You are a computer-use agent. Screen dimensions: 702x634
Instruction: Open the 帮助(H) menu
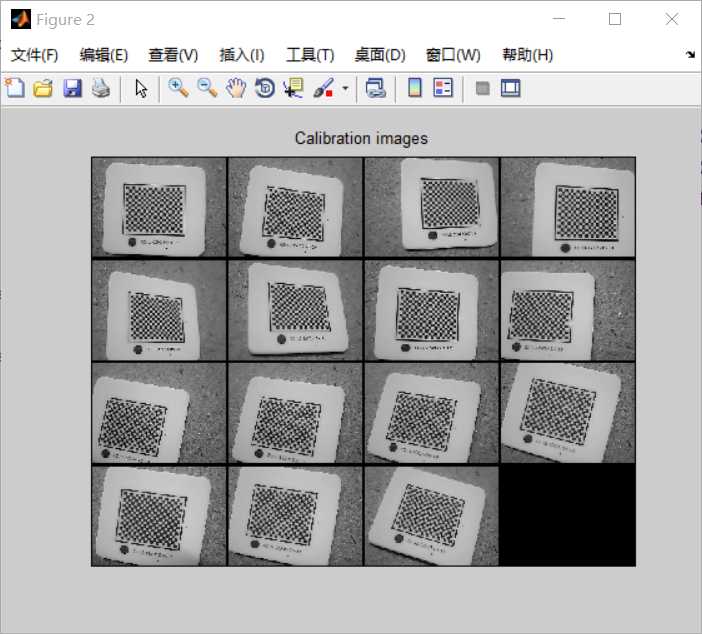(528, 55)
